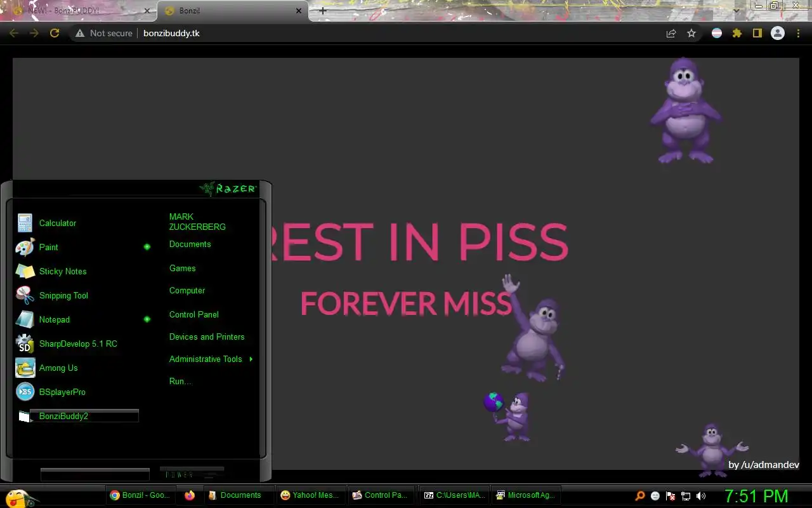The height and width of the screenshot is (508, 812).
Task: Click the 7:51 PM taskbar clock
Action: pos(756,496)
